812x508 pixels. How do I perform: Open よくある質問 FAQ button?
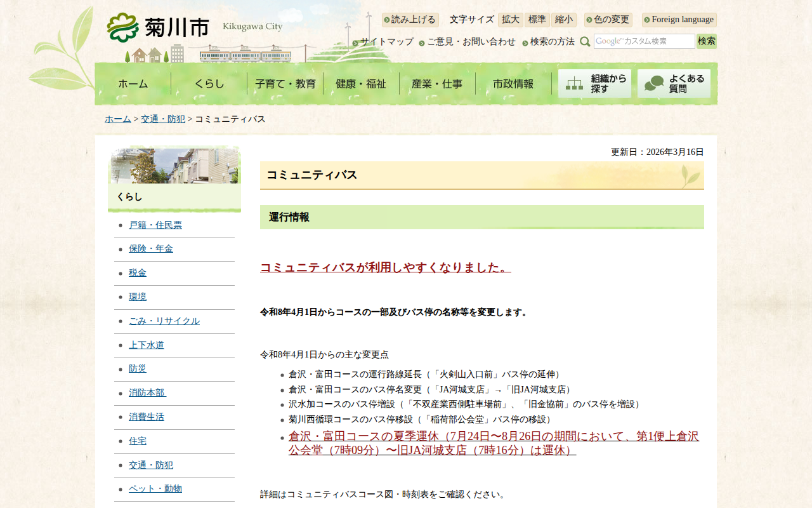(674, 84)
